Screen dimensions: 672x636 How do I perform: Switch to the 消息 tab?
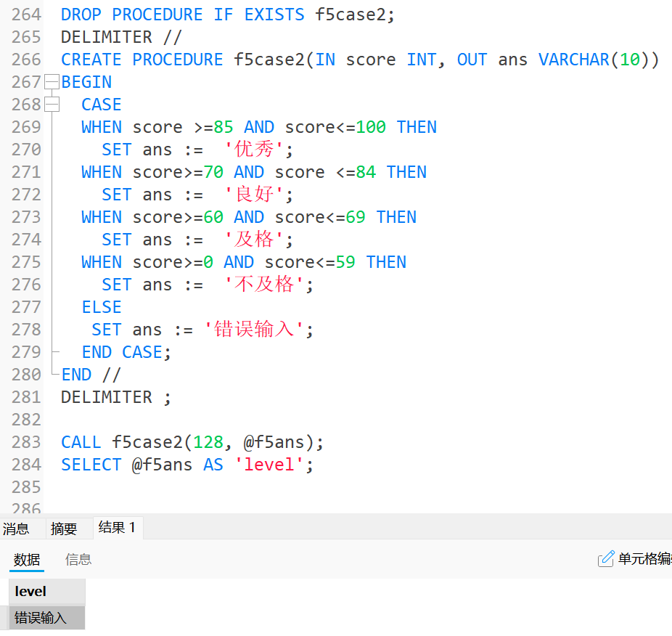tap(17, 529)
